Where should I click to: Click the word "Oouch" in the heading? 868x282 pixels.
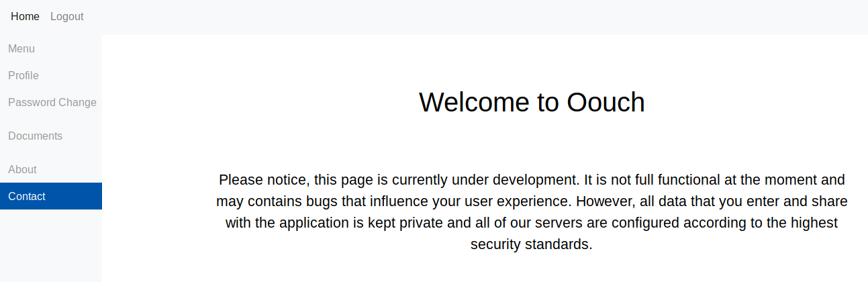click(x=606, y=102)
